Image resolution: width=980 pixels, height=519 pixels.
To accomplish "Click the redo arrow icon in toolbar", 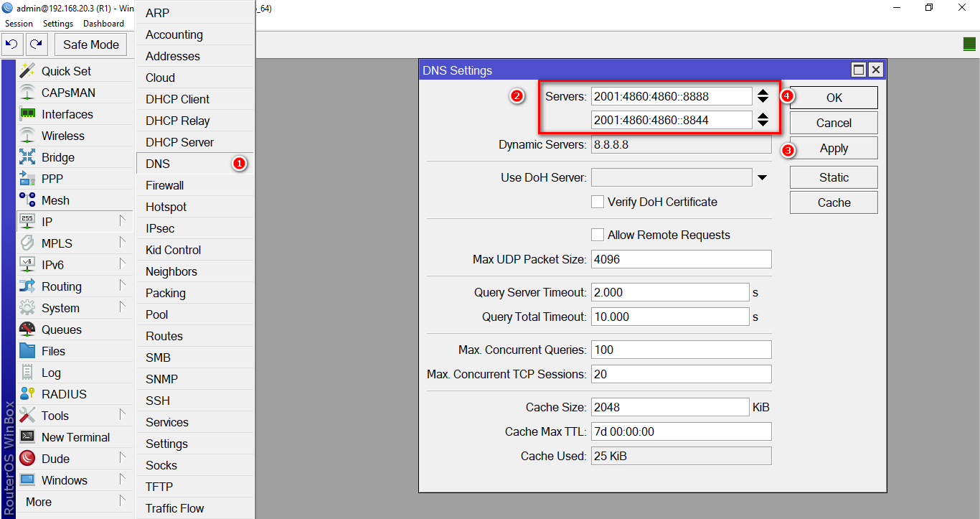I will point(37,45).
